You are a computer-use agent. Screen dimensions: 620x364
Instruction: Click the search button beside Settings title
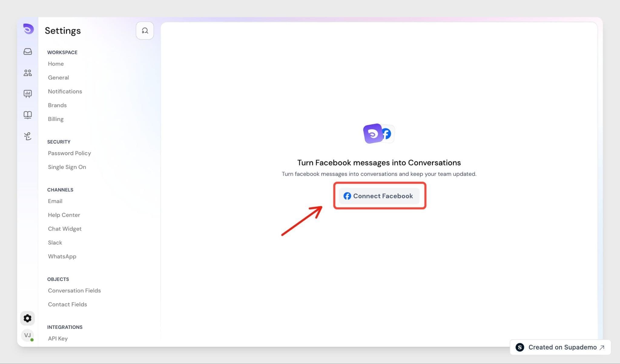[145, 31]
